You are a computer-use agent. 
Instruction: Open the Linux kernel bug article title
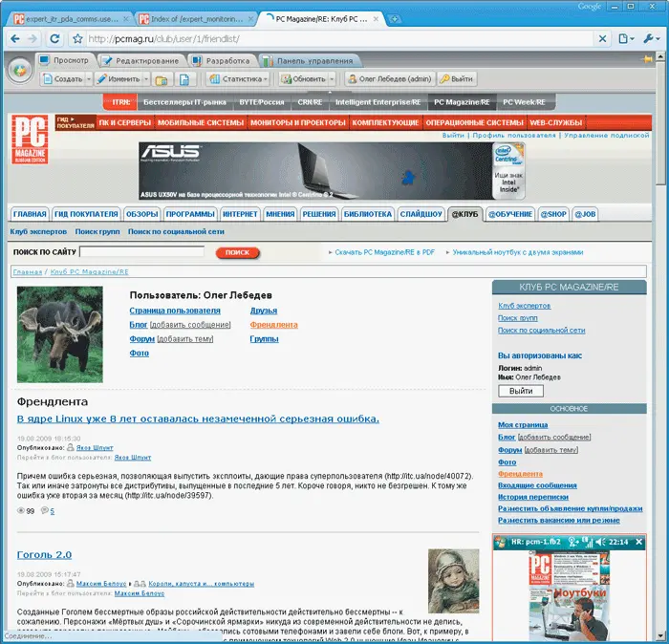pos(198,419)
